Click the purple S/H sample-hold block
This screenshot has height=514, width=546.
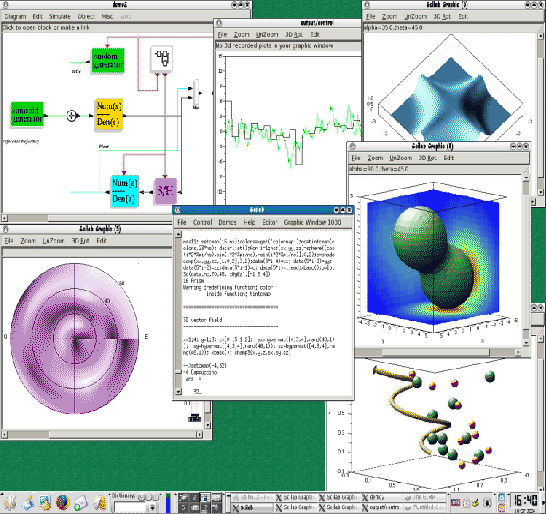[165, 191]
